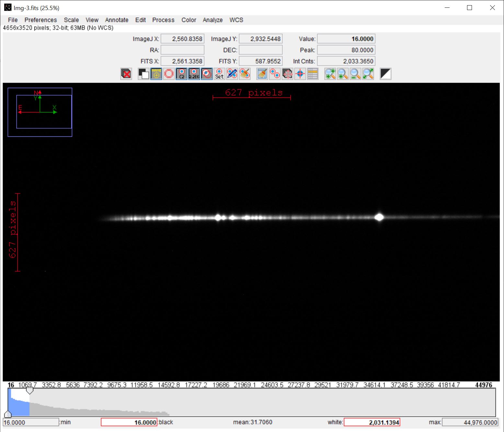Click the white level value field
The height and width of the screenshot is (432, 504).
click(x=372, y=422)
